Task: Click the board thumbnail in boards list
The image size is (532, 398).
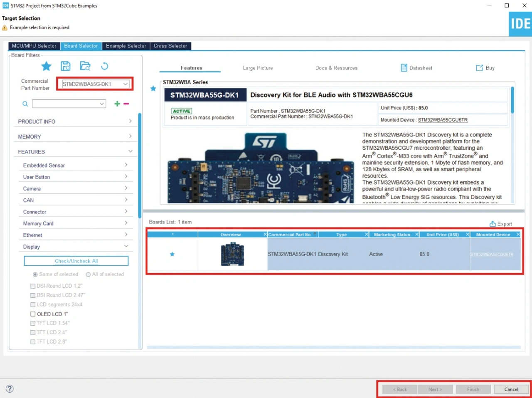Action: click(x=232, y=254)
